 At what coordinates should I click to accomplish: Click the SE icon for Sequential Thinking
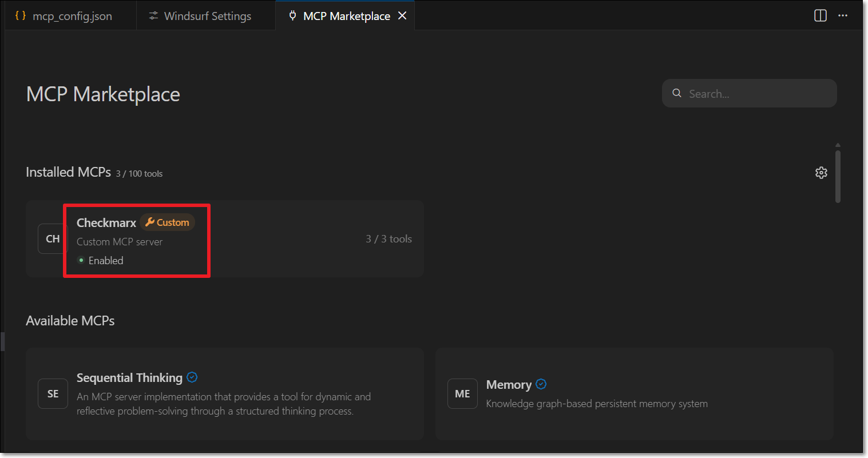pyautogui.click(x=53, y=394)
